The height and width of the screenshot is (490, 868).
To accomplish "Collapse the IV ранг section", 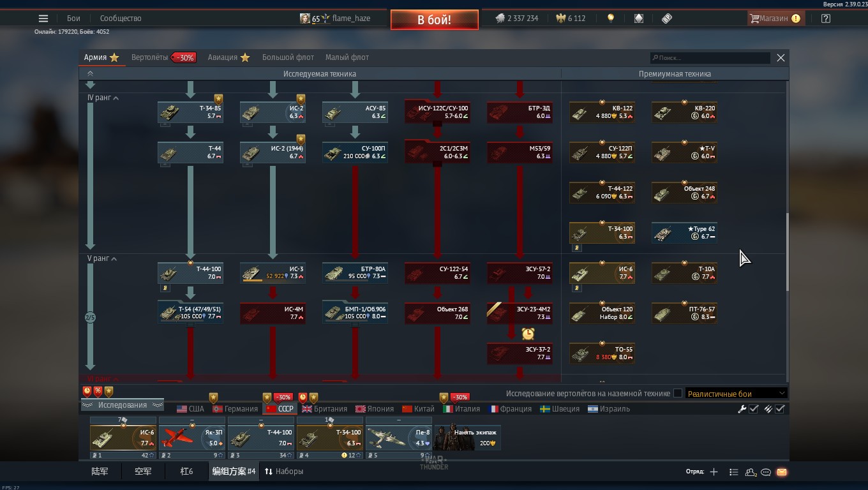I will tap(103, 98).
